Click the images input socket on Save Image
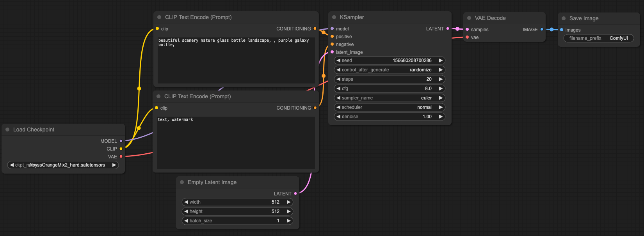This screenshot has width=644, height=236. [562, 30]
